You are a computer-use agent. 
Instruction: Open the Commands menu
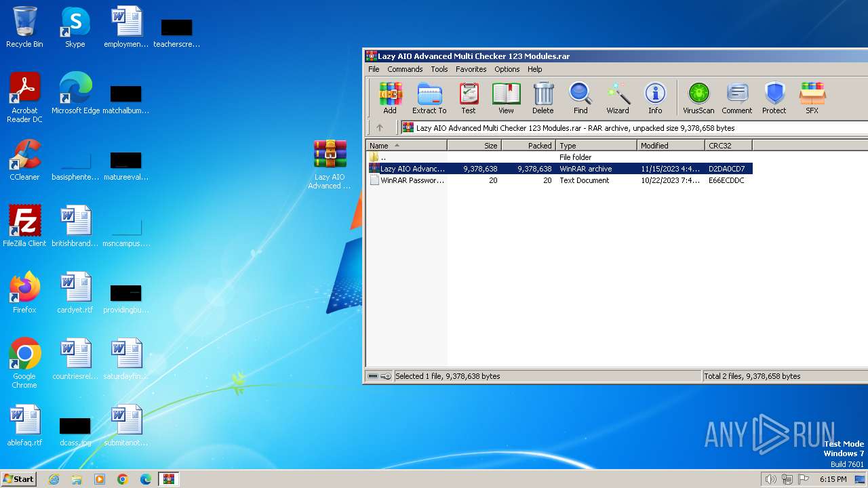click(405, 69)
